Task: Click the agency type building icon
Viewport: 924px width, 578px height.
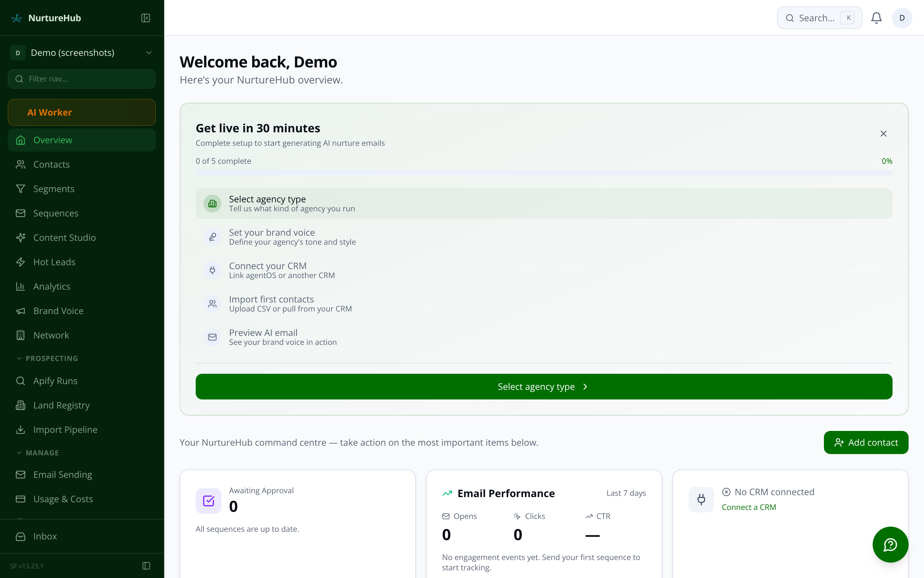Action: [x=212, y=204]
